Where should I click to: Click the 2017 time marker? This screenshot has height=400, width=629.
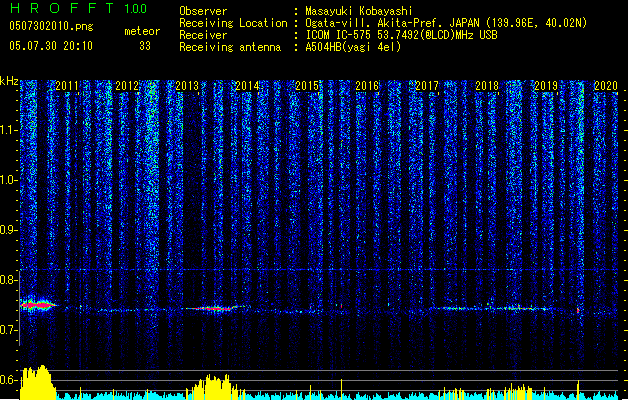(427, 86)
